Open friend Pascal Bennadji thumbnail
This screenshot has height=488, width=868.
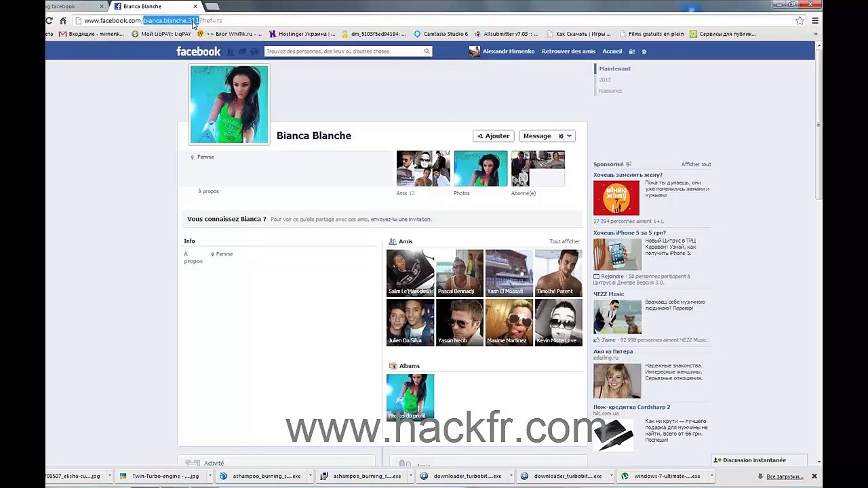(460, 273)
